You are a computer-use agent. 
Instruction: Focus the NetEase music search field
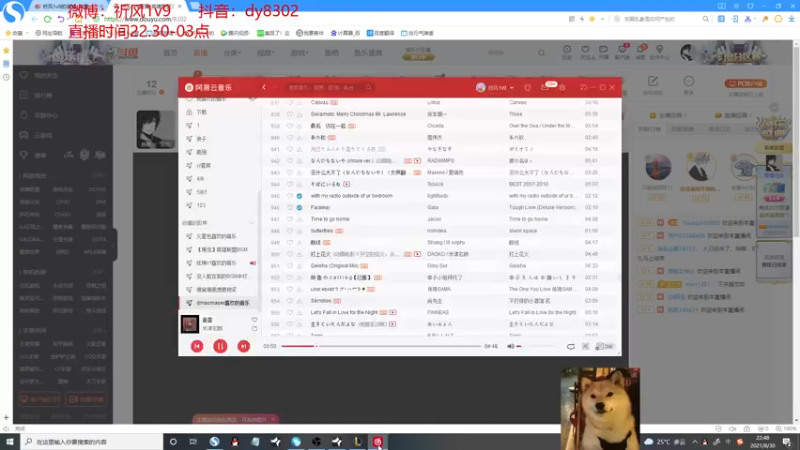(329, 87)
